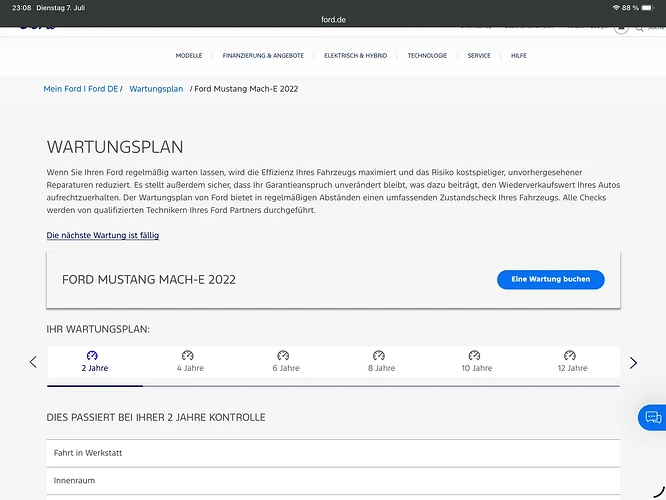Select the 4 Jahre interval tab
The height and width of the screenshot is (500, 666).
[190, 362]
